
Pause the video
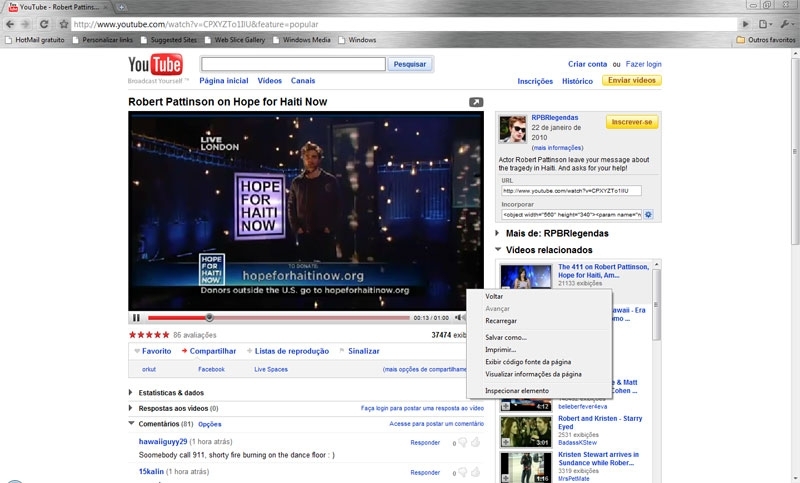pyautogui.click(x=136, y=318)
